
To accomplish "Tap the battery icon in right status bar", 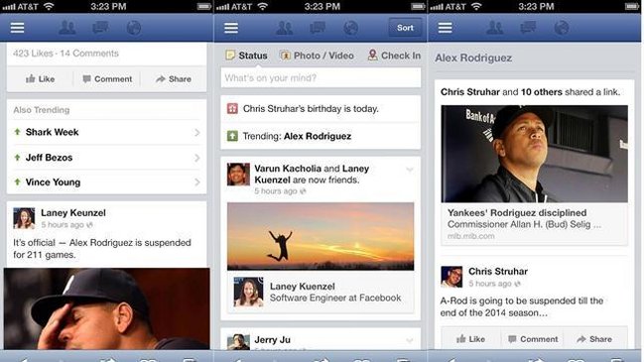I will 632,7.
